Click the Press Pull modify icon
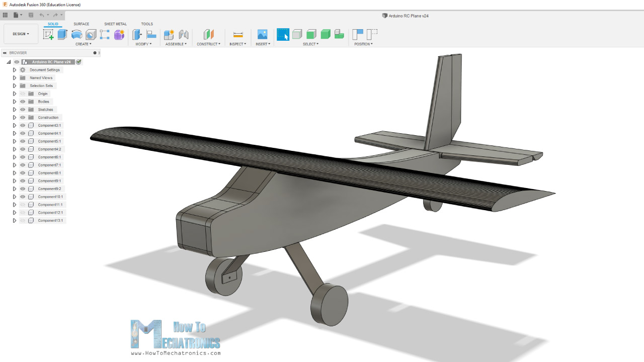 (x=137, y=34)
